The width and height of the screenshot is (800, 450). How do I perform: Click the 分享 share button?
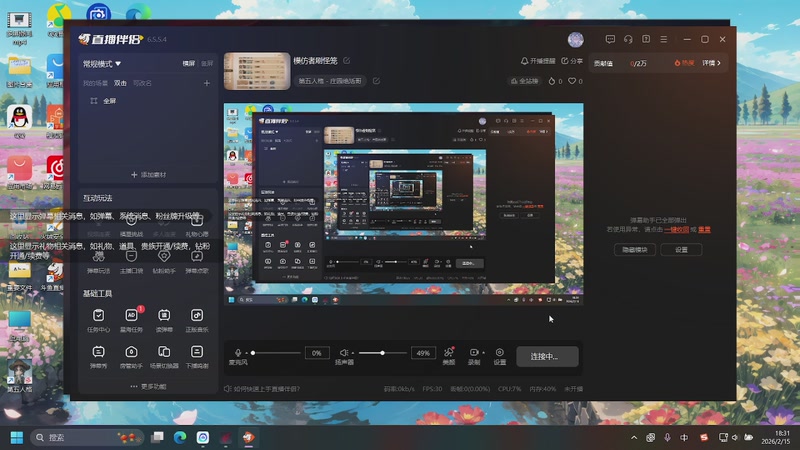[572, 61]
